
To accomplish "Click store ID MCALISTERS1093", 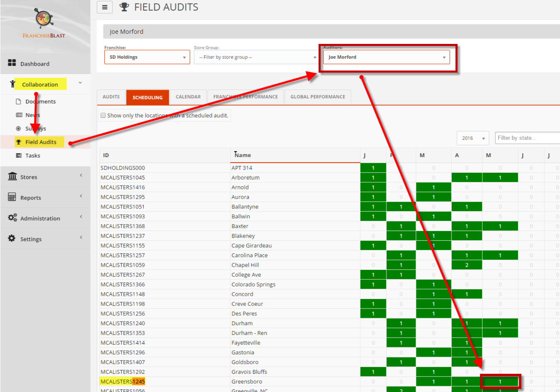I will point(123,217).
